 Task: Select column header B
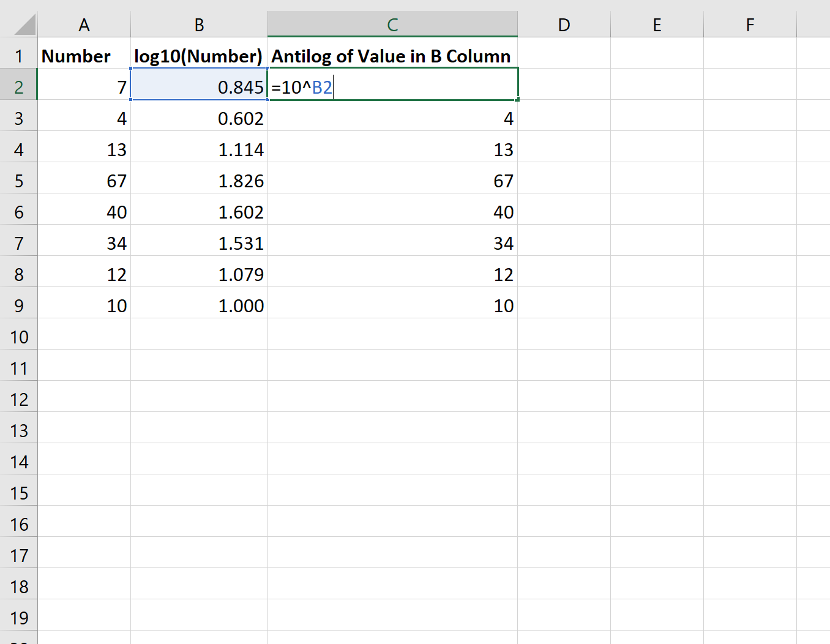click(199, 24)
